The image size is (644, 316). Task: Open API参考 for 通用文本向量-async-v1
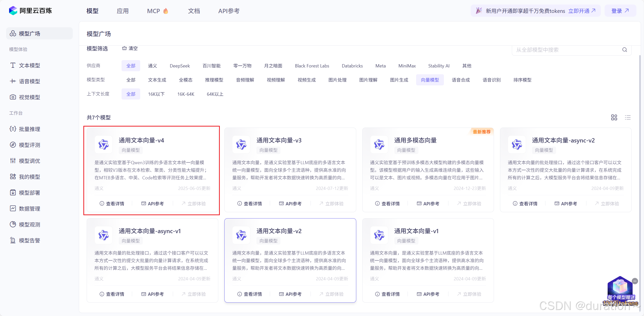pyautogui.click(x=153, y=294)
